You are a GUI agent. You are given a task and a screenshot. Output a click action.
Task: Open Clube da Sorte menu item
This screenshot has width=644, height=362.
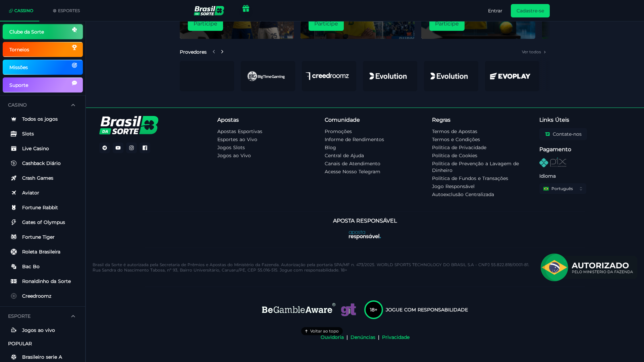tap(43, 32)
